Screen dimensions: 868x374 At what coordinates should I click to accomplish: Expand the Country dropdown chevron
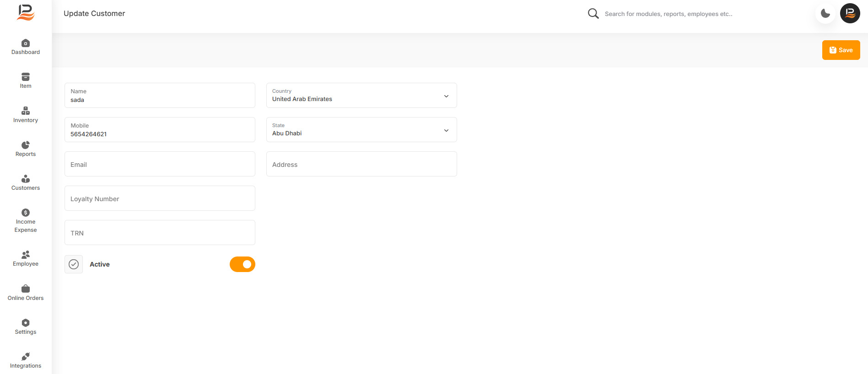click(x=446, y=96)
